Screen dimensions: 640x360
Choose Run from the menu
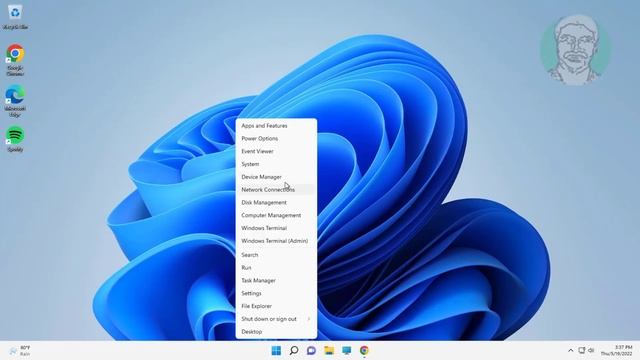click(x=276, y=268)
